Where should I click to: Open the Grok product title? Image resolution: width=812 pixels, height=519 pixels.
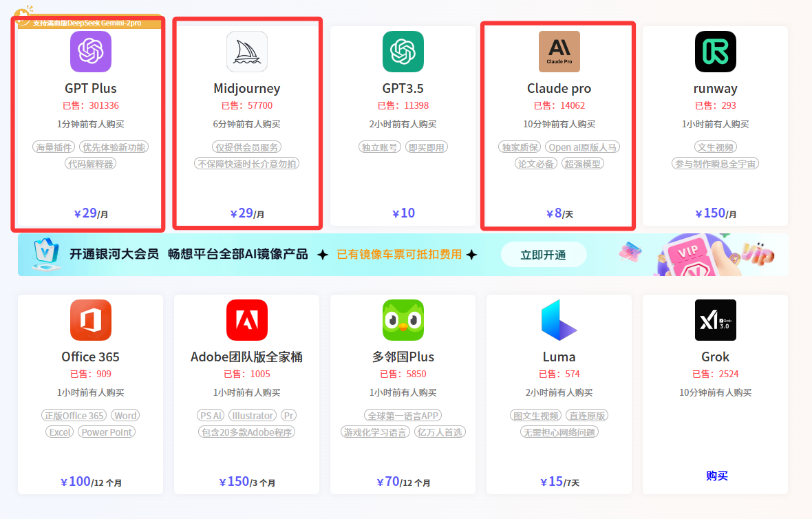pyautogui.click(x=715, y=357)
